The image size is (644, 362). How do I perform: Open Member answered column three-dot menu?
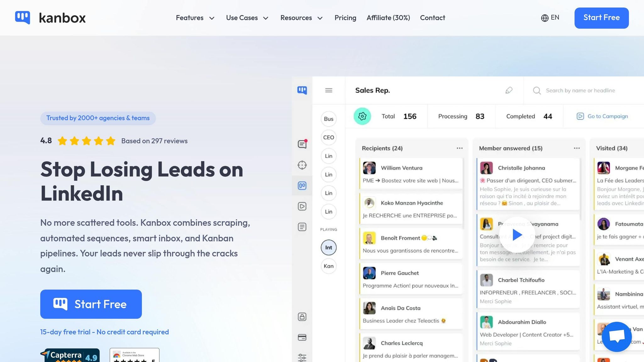coord(577,148)
